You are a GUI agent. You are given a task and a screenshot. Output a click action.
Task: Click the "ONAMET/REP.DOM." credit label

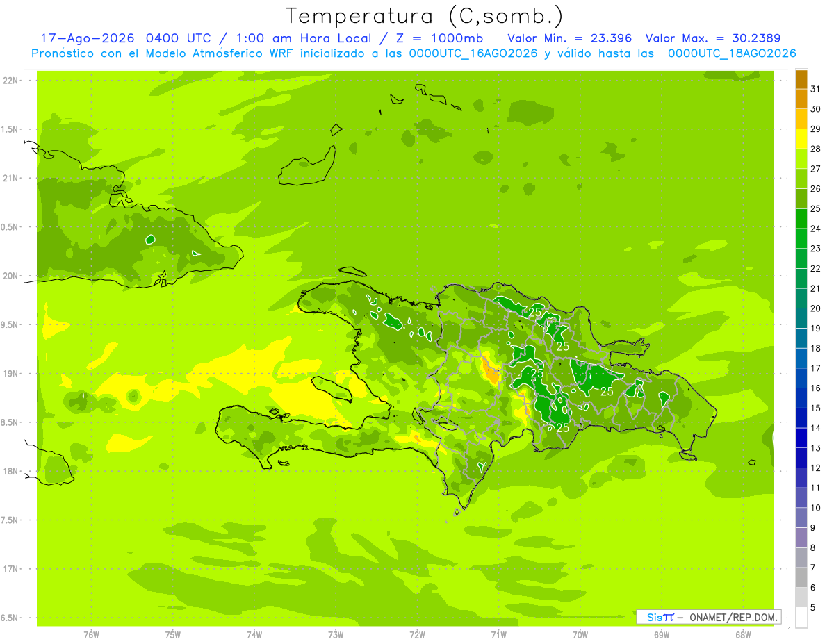pyautogui.click(x=734, y=617)
